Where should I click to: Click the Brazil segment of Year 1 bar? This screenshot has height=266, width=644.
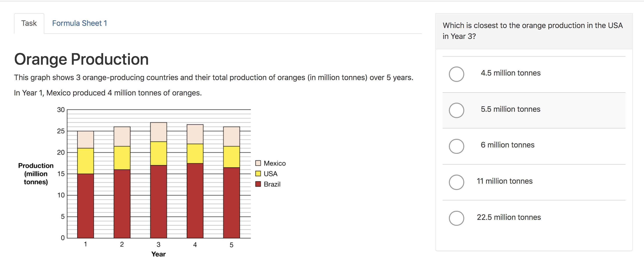tap(86, 206)
